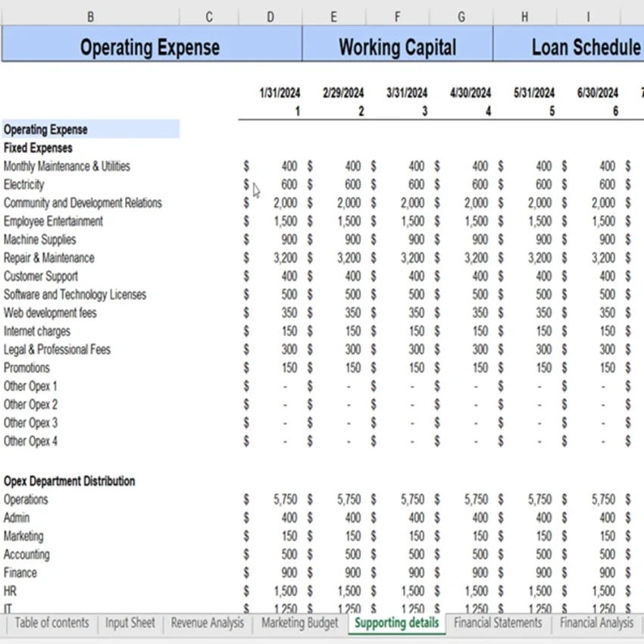
Task: Select column G header
Action: pyautogui.click(x=461, y=17)
